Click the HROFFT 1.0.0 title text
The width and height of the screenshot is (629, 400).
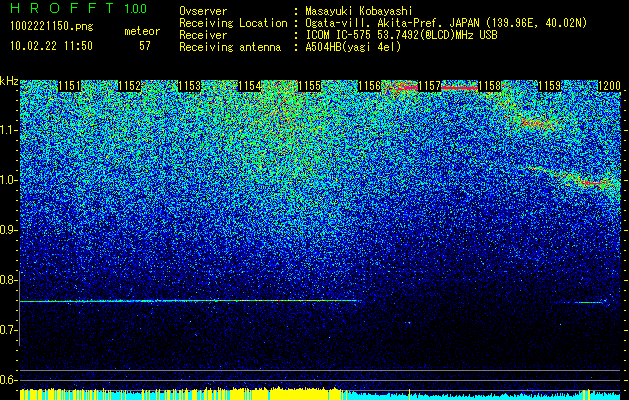point(79,8)
